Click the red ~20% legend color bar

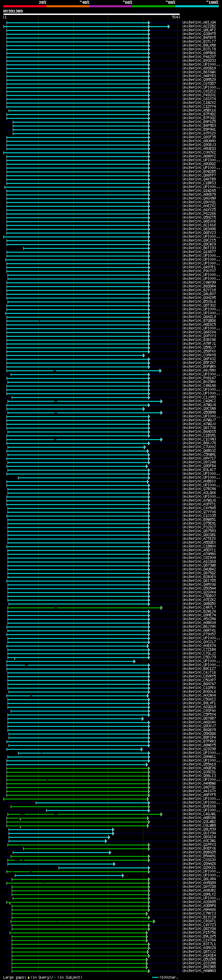coord(25,6)
